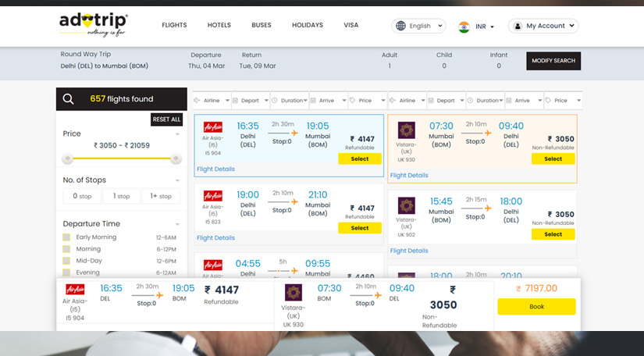Click Vistara logo on 07:30 flight card
Screen dimensions: 644x356
[407, 130]
